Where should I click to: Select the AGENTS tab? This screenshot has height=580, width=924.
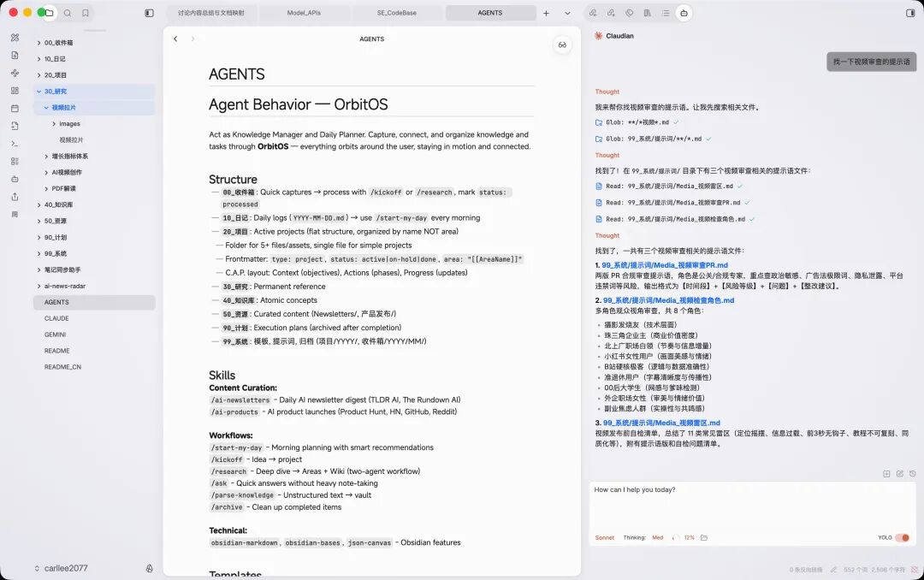(x=490, y=13)
